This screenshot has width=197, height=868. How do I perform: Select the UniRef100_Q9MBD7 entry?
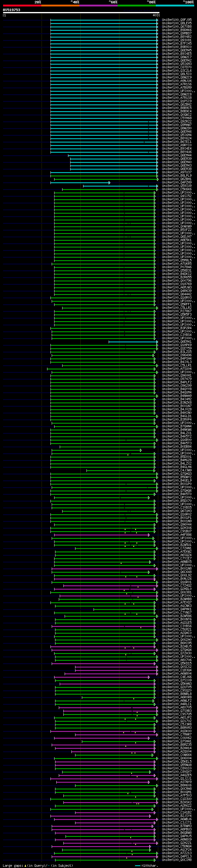pyautogui.click(x=177, y=33)
